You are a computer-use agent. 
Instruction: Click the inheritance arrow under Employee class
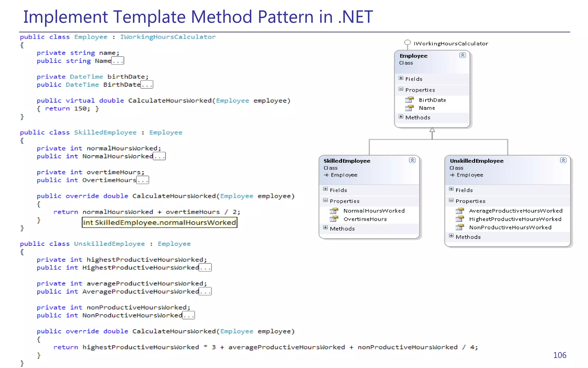[432, 130]
